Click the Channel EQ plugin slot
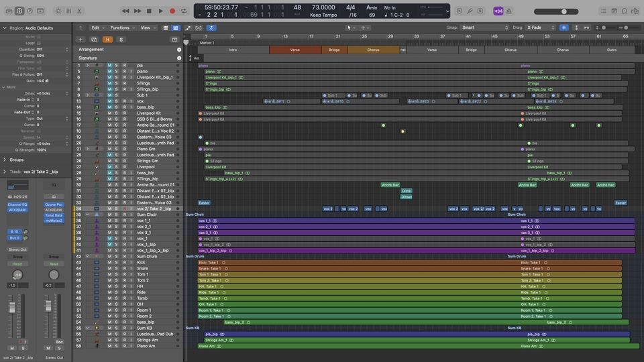This screenshot has height=362, width=644. click(17, 204)
